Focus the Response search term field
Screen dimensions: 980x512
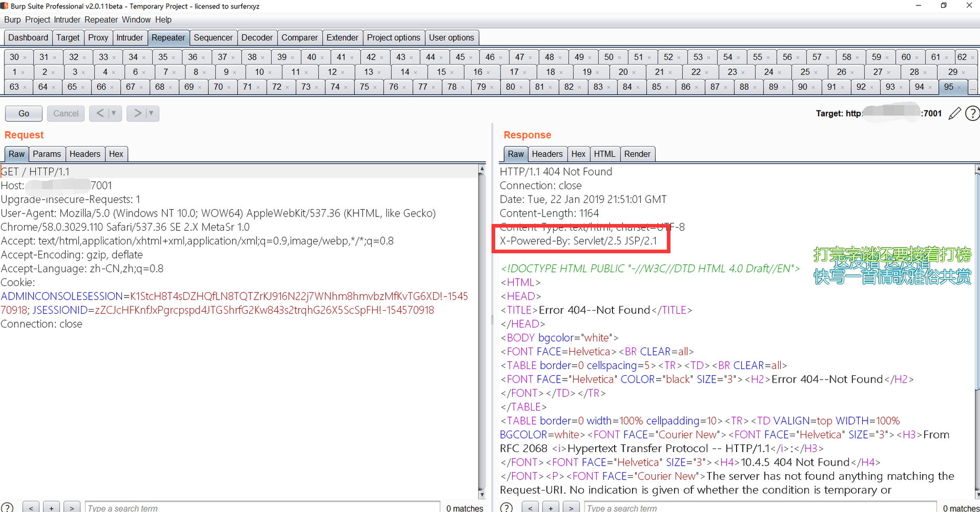(760, 508)
